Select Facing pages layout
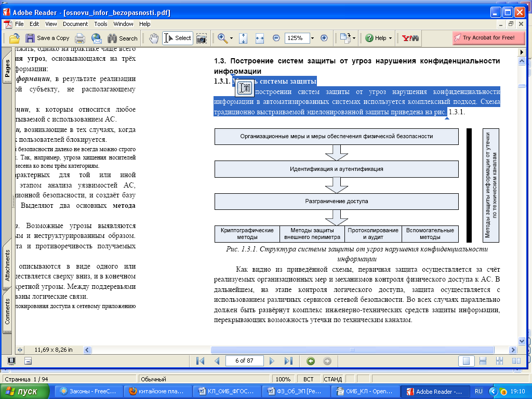The width and height of the screenshot is (532, 399). coord(516,361)
